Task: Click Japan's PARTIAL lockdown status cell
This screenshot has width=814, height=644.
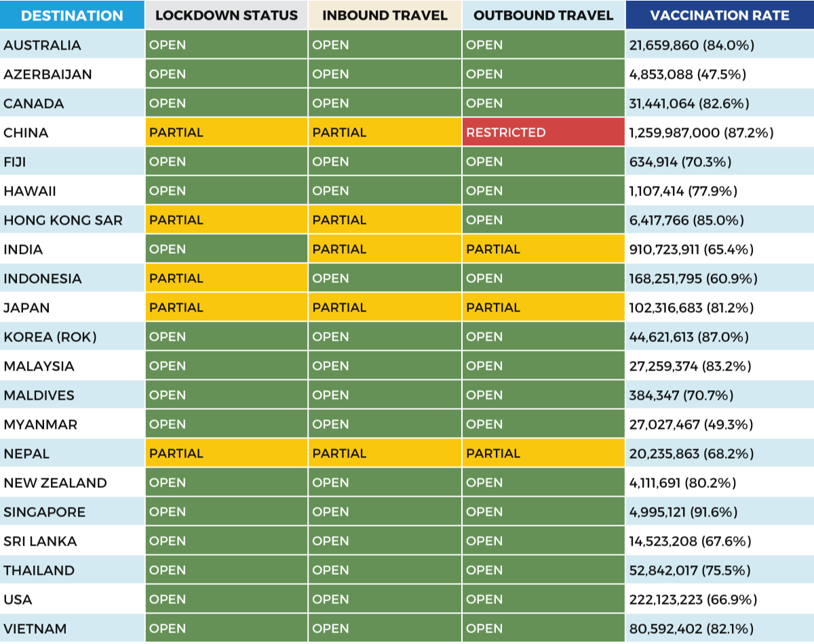Action: tap(227, 307)
